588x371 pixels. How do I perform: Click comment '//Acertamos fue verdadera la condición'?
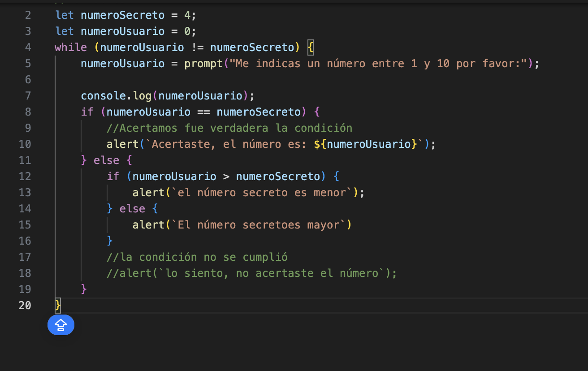(229, 128)
